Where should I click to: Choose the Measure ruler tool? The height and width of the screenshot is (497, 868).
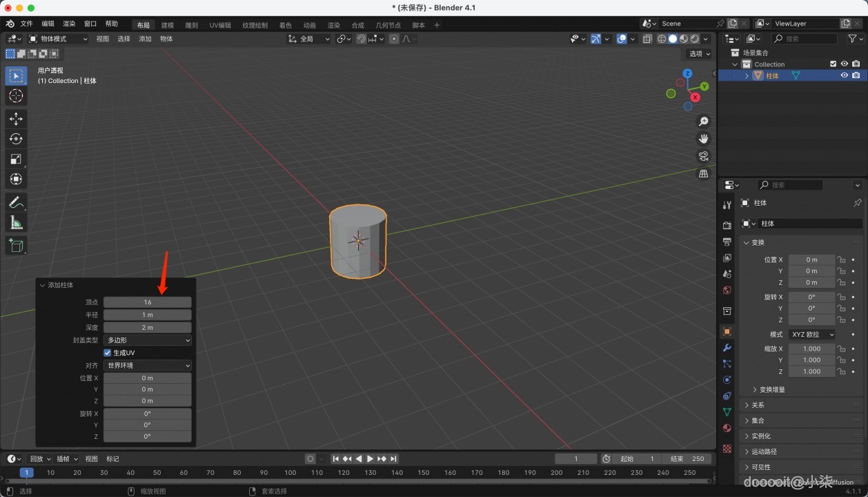pos(16,222)
